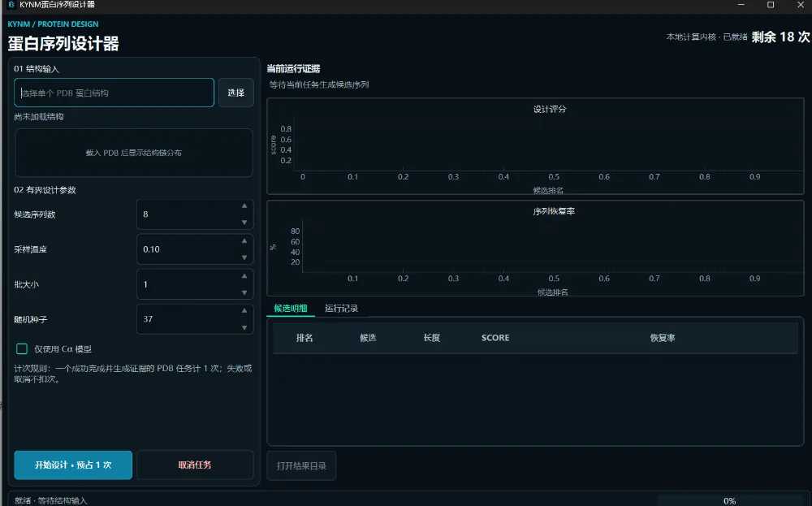Click the 载入 PDB 后显示结构链分布 placeholder panel
Image resolution: width=812 pixels, height=506 pixels.
coord(134,153)
